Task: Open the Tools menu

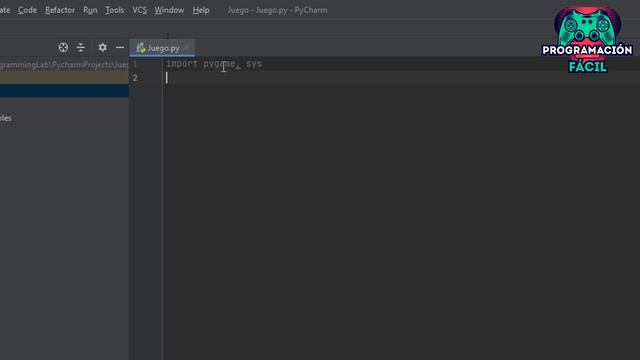Action: click(114, 10)
